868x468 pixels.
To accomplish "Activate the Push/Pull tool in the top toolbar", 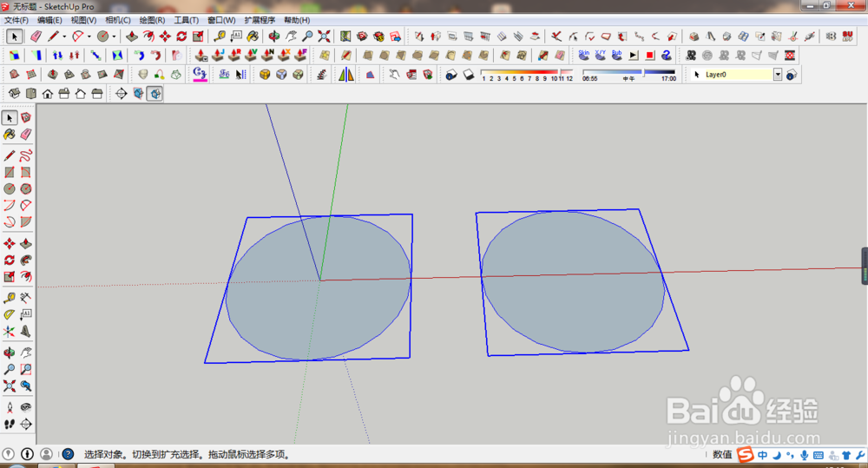I will tap(132, 36).
